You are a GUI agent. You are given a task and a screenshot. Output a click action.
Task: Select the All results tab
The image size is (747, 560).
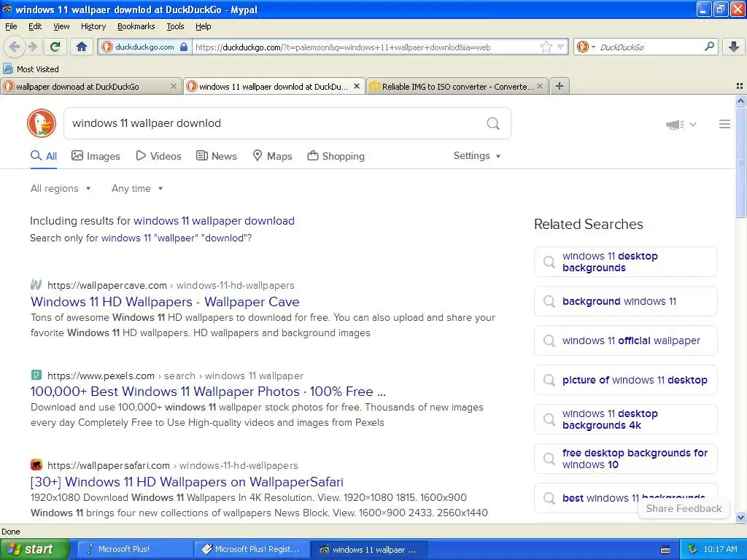pos(44,156)
